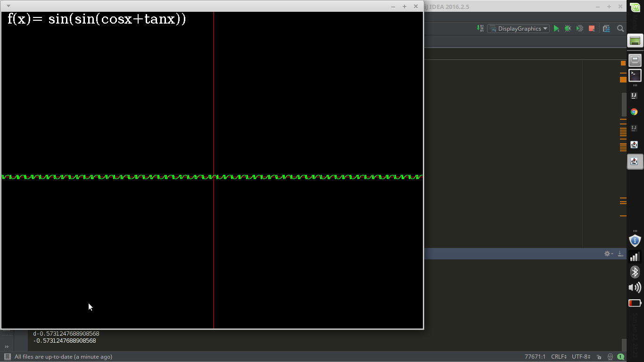
Task: Change UTF-8 file encoding in status bar
Action: (x=581, y=357)
